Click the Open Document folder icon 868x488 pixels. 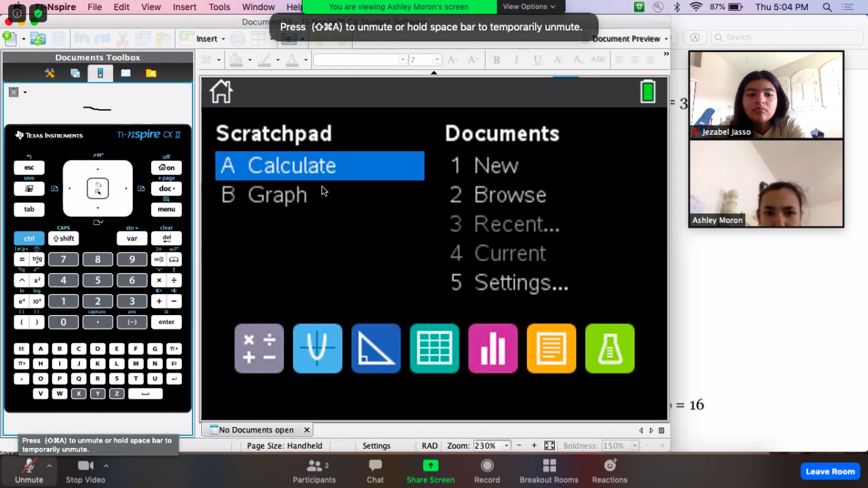click(38, 39)
